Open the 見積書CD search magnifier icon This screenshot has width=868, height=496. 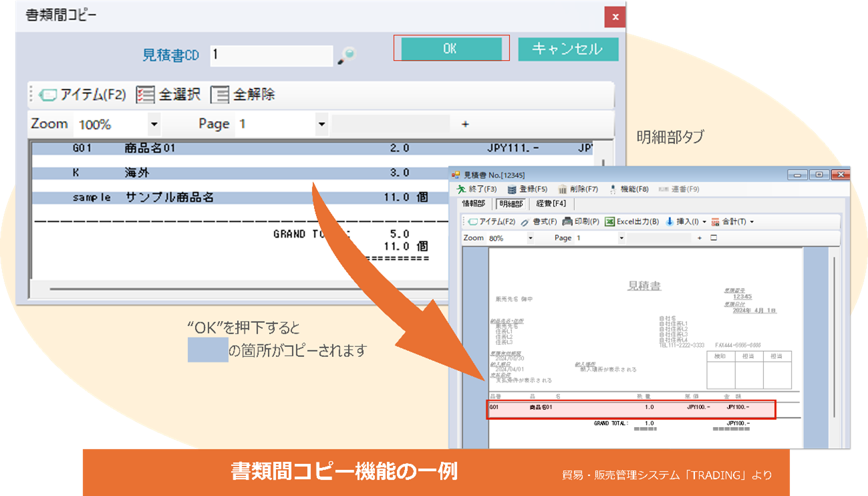tap(346, 55)
